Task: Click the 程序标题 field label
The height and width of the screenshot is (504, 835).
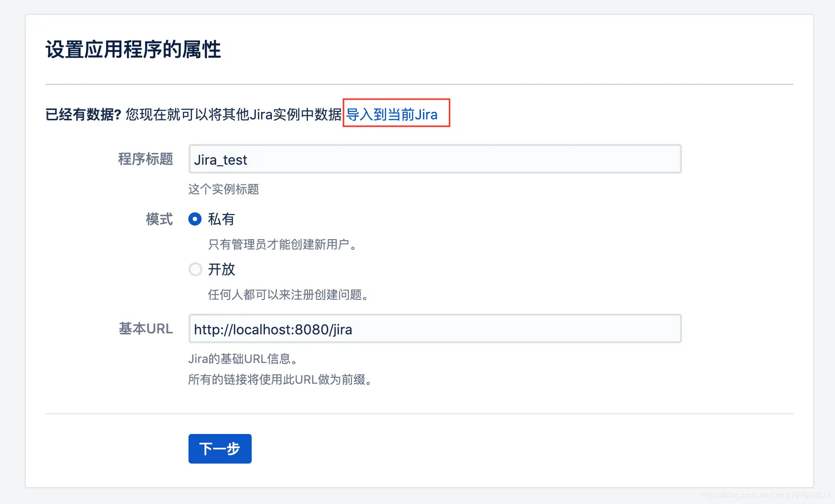Action: [145, 159]
